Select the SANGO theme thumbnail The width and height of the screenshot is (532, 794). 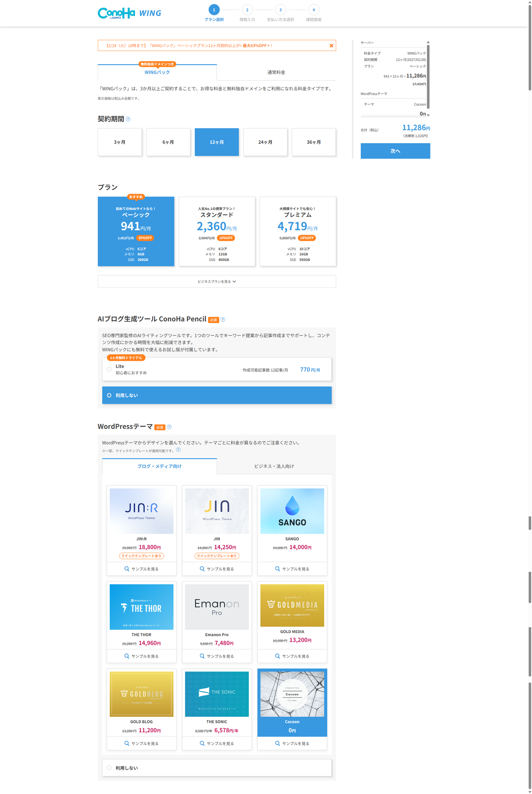tap(292, 511)
